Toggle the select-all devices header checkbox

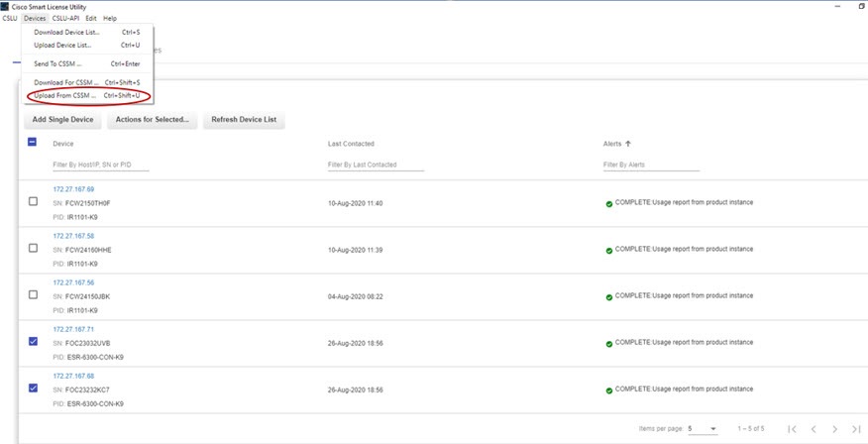(33, 143)
